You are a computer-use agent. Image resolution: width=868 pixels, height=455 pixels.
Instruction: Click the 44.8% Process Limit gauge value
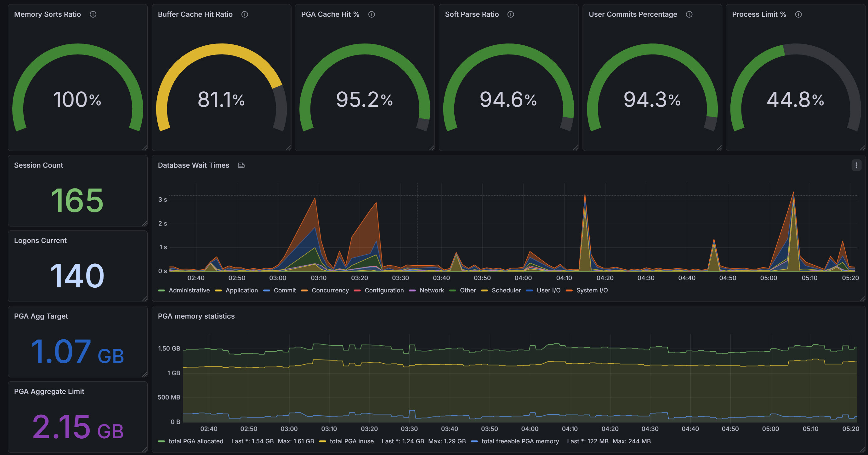795,100
